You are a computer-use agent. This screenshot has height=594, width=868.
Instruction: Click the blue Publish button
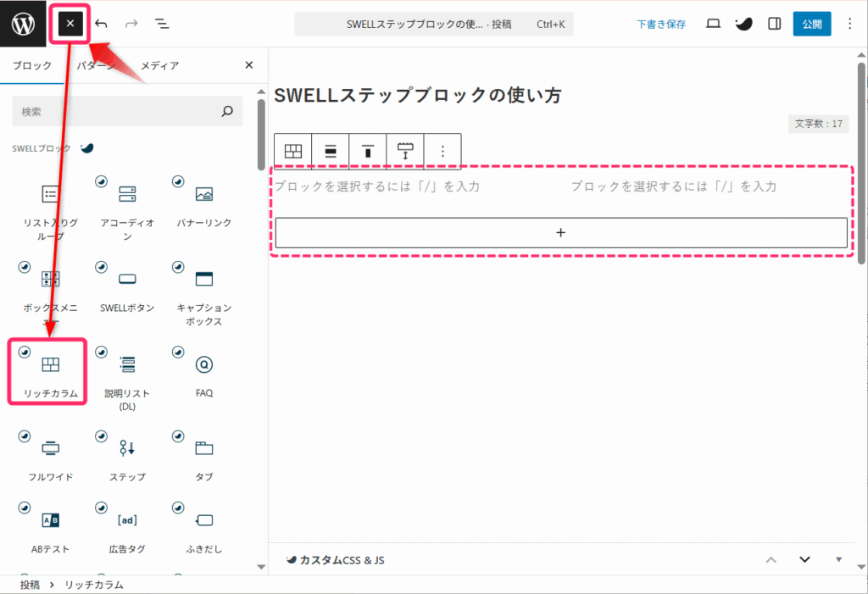(811, 24)
